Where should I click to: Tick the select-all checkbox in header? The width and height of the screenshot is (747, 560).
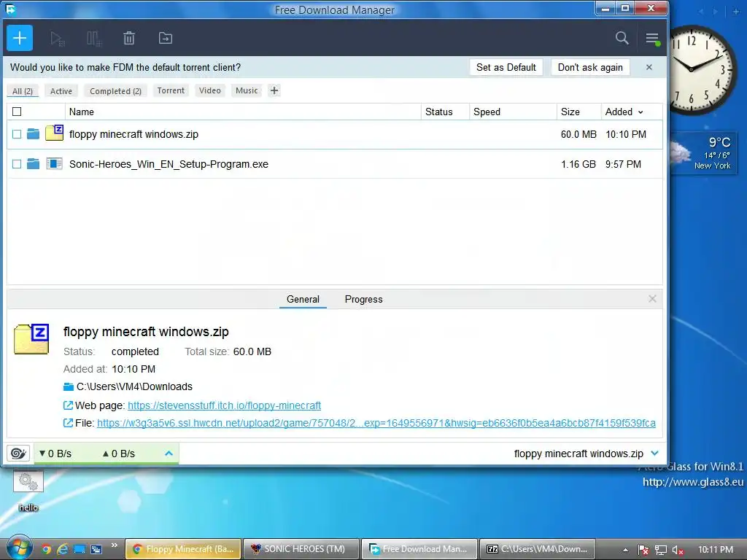click(x=17, y=112)
